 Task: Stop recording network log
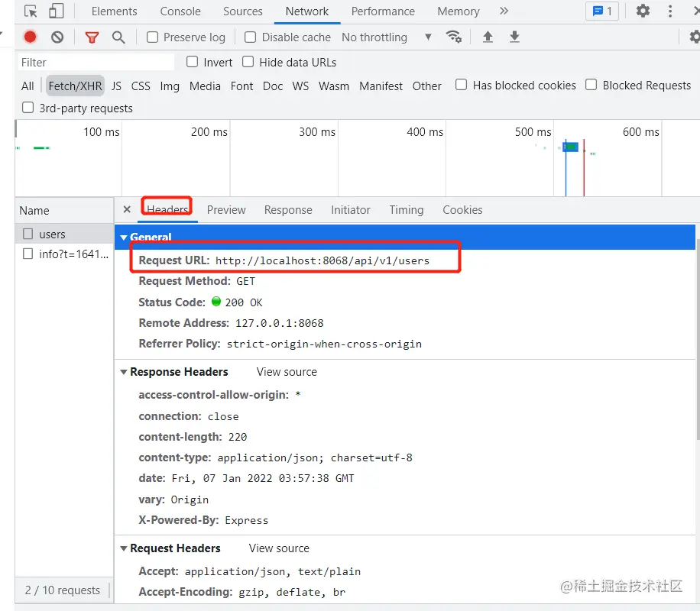tap(30, 37)
